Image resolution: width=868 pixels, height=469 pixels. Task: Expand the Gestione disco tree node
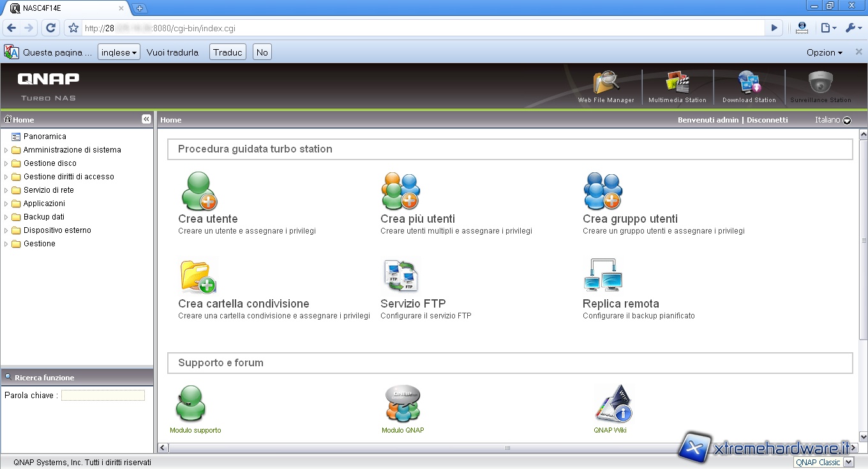click(x=6, y=164)
